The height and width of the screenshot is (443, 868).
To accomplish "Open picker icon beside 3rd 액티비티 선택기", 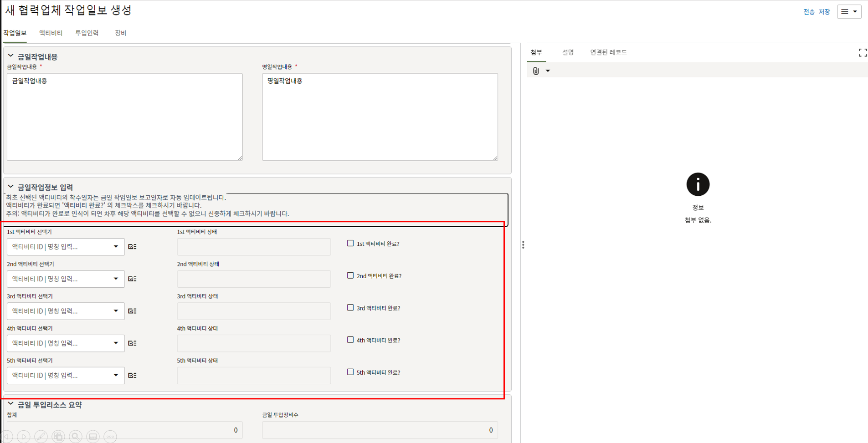I will 132,311.
